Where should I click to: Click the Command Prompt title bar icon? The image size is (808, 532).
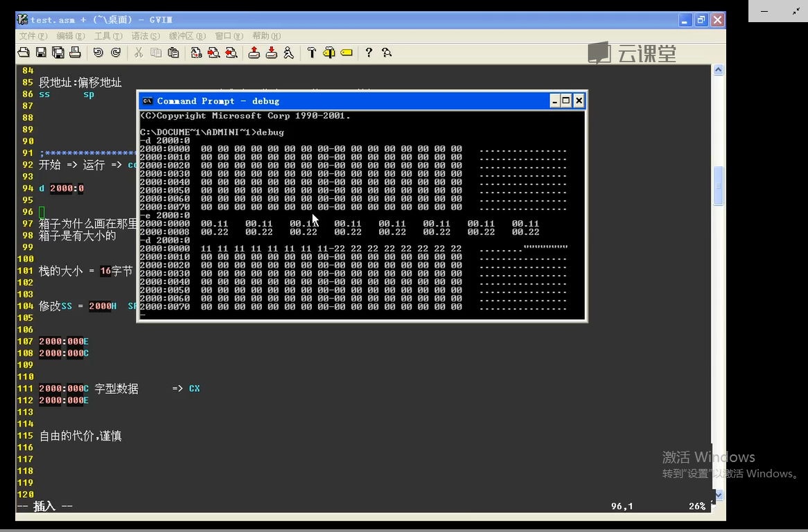point(148,101)
